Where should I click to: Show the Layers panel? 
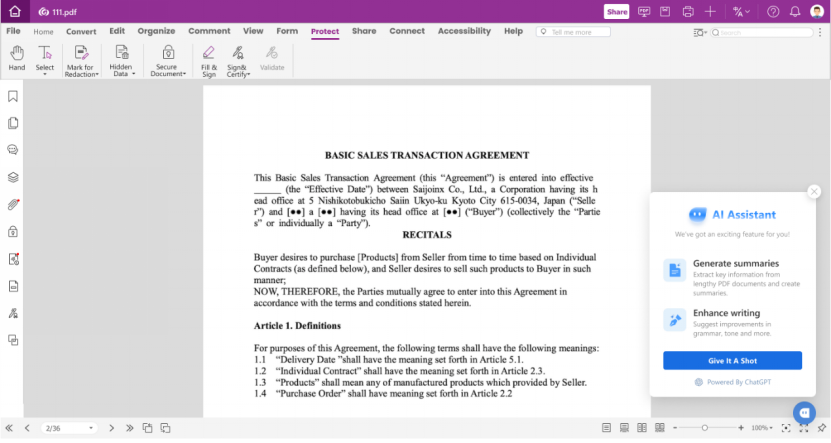(13, 177)
